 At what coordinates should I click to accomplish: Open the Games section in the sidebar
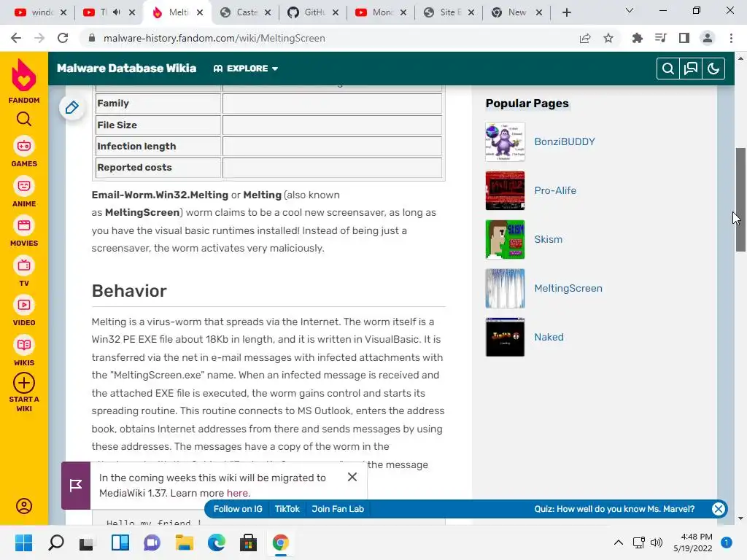pos(24,152)
